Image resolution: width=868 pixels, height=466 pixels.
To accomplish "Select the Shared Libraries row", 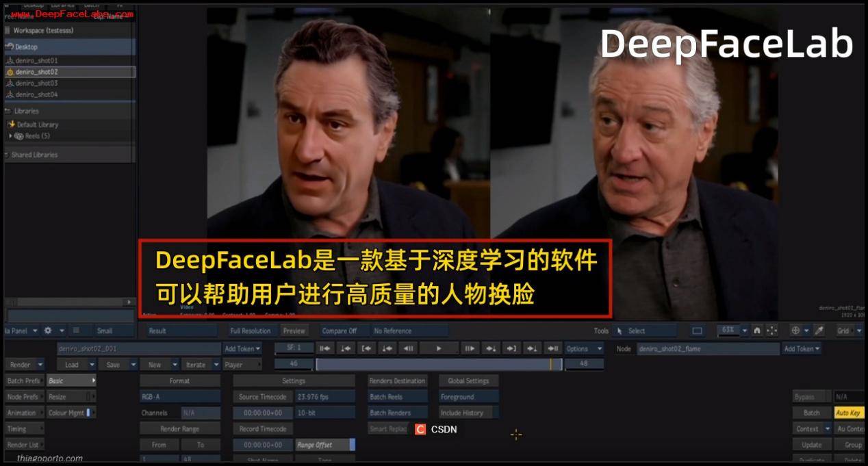I will tap(70, 155).
